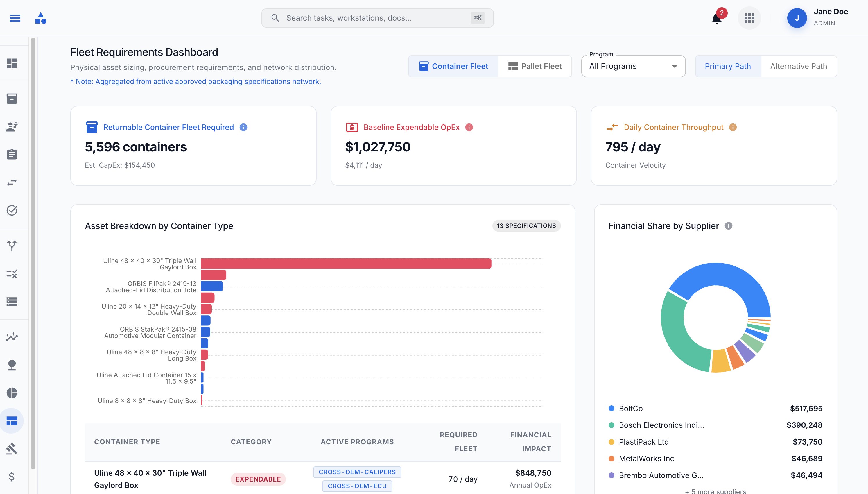Click the Container Type column header
Viewport: 868px width, 494px height.
click(127, 442)
